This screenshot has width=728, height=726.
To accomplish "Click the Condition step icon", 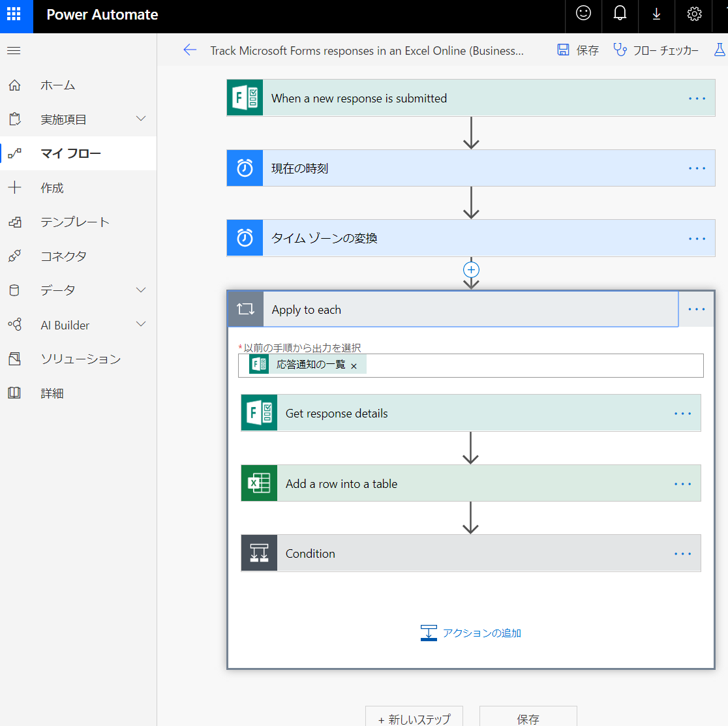I will coord(259,553).
